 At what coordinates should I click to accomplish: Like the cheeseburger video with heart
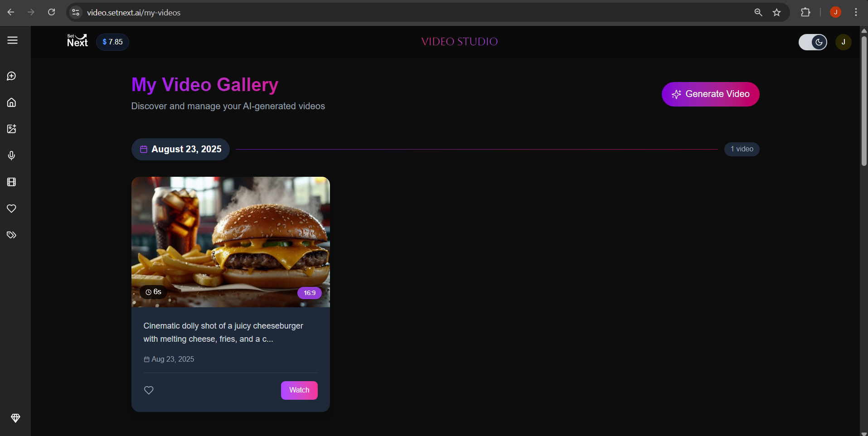pos(149,390)
